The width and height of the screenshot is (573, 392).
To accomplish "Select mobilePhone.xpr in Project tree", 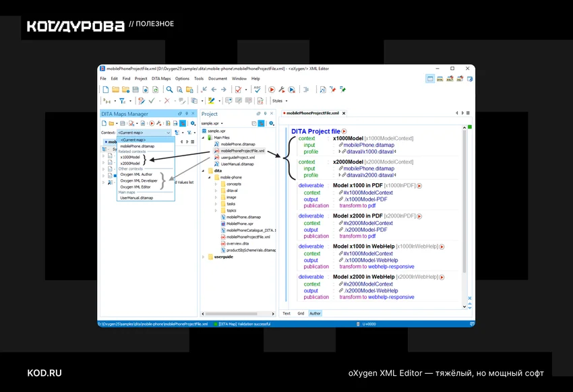I will [x=240, y=224].
